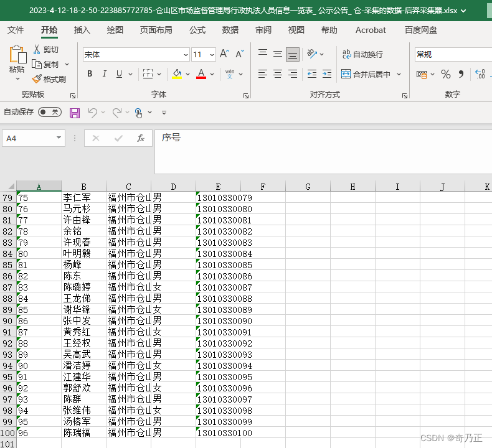Open the underline style dropdown arrow
Viewport: 492px width, 448px height.
click(130, 74)
